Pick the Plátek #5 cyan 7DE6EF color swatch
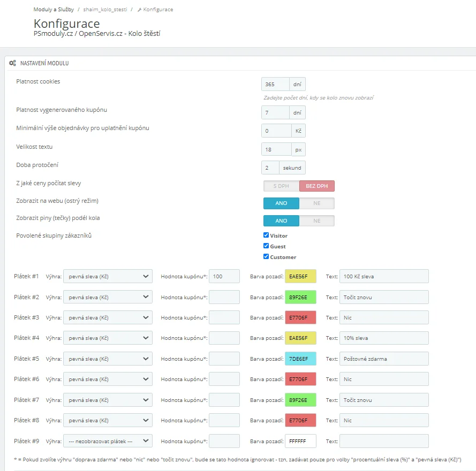The height and width of the screenshot is (471, 476). 300,359
